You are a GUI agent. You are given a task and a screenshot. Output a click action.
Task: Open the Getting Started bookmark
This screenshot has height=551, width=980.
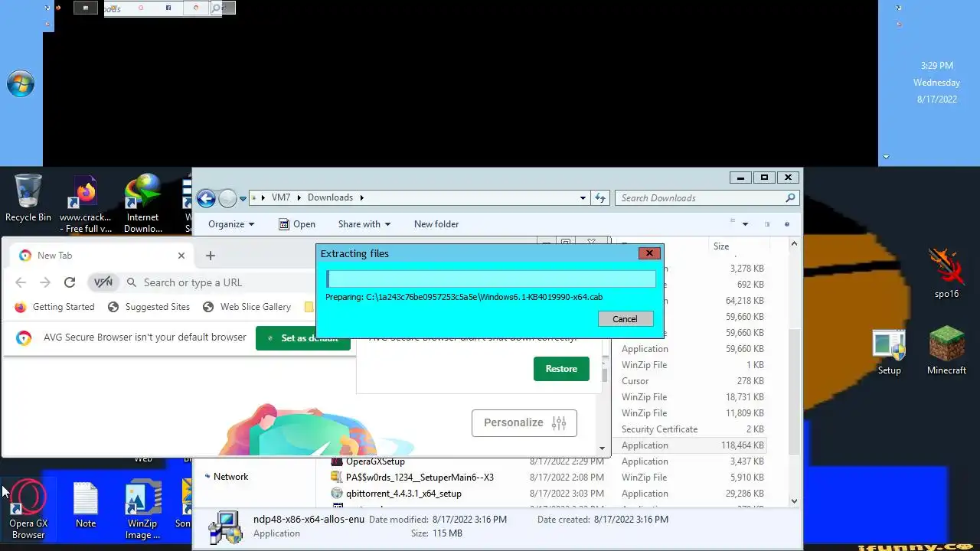click(x=54, y=307)
